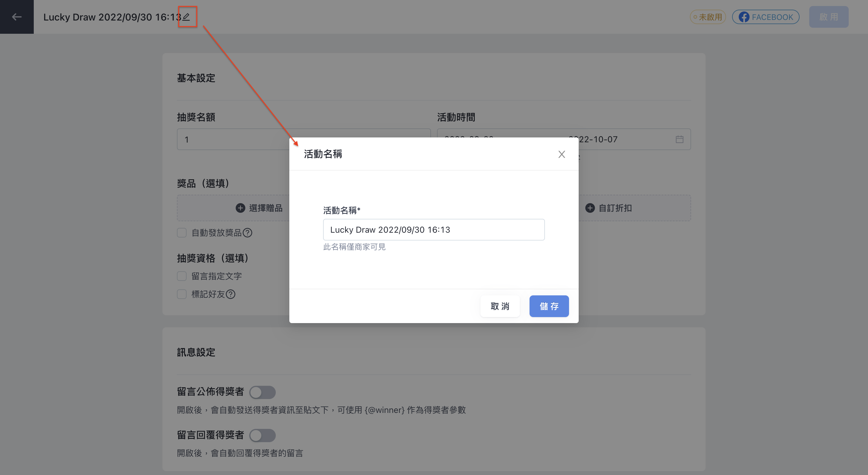Check the 自動發放獎品 checkbox
The image size is (868, 475).
(182, 233)
